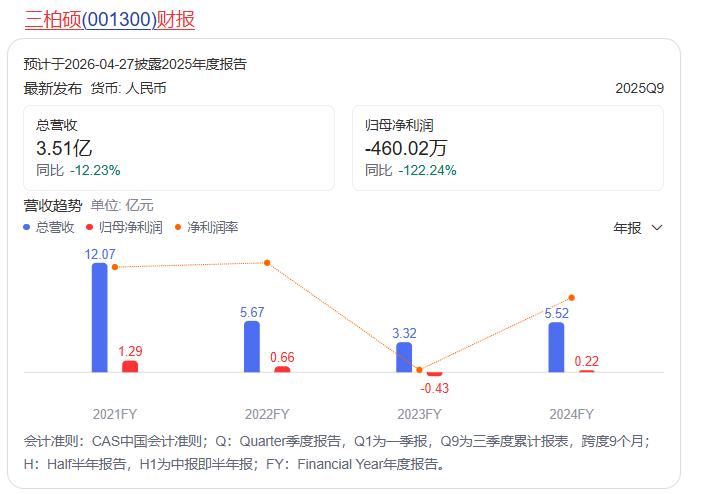
Task: Click the 货币: 人民币 label
Action: coord(128,88)
